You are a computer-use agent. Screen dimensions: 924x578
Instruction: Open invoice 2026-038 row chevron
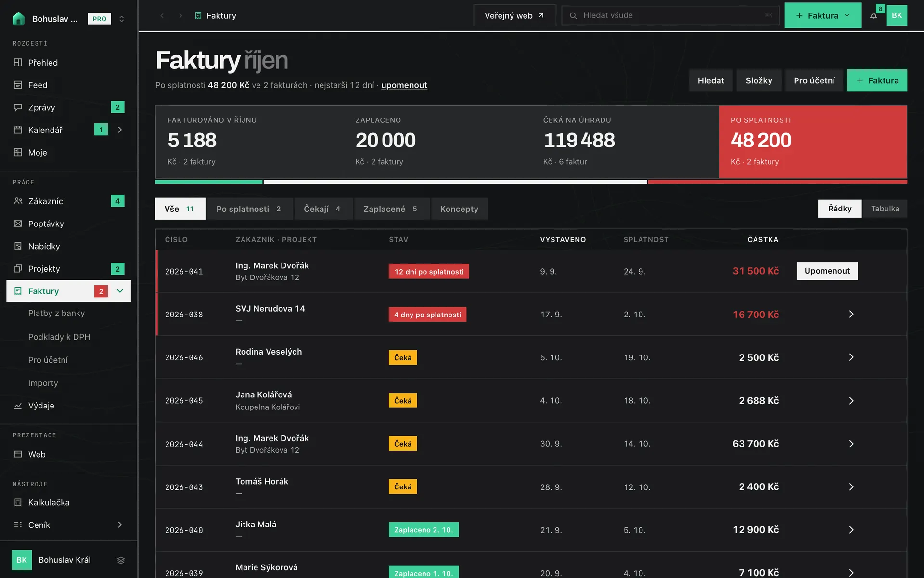(x=851, y=314)
